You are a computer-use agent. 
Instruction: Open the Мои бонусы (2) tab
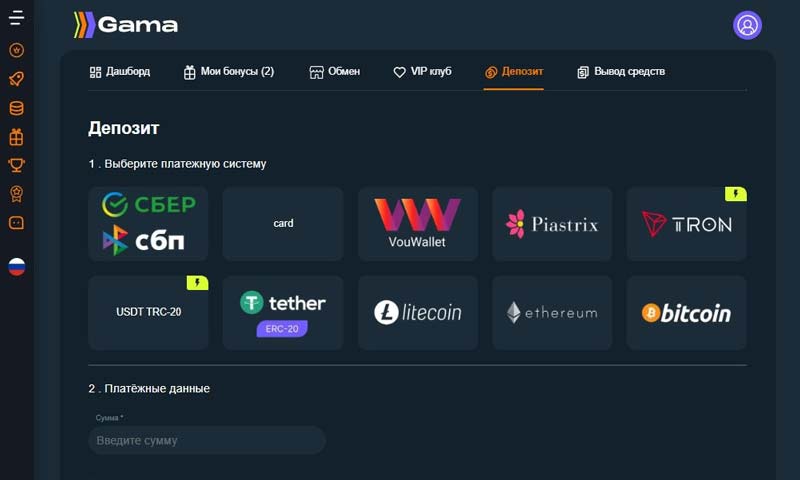pos(229,72)
